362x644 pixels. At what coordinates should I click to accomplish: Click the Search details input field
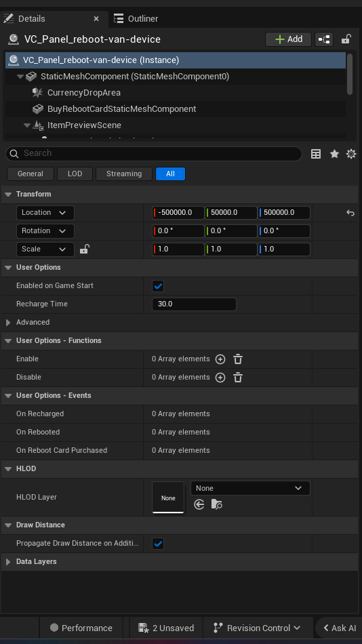point(154,154)
